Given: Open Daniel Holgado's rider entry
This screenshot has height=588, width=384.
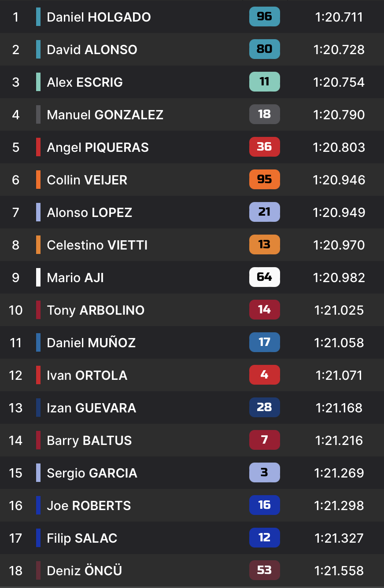Looking at the screenshot, I should 99,17.
